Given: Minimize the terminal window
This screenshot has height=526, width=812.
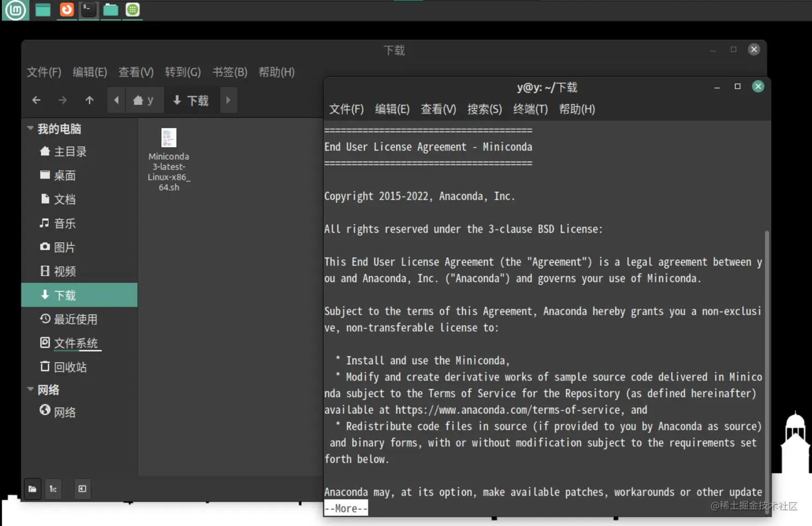Looking at the screenshot, I should coord(717,87).
